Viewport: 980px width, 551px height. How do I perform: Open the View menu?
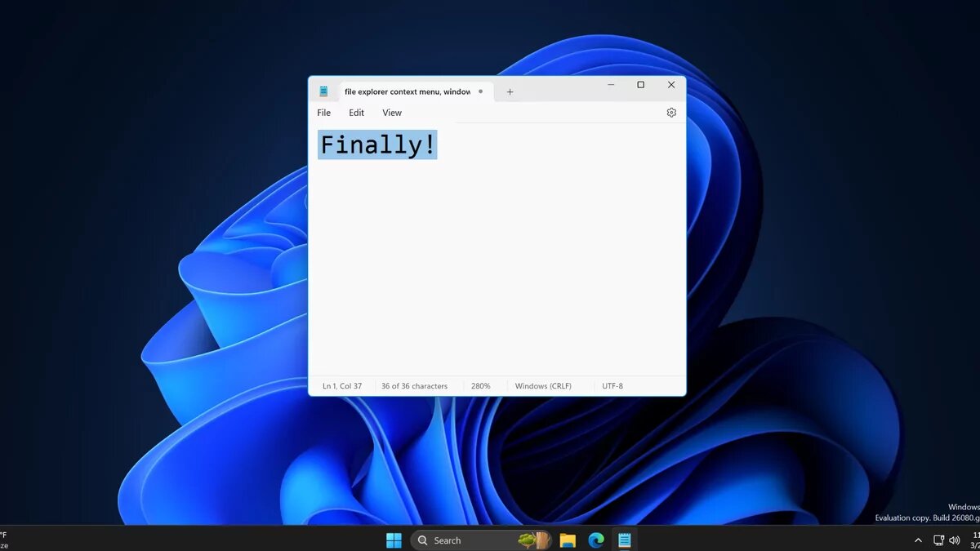(392, 113)
